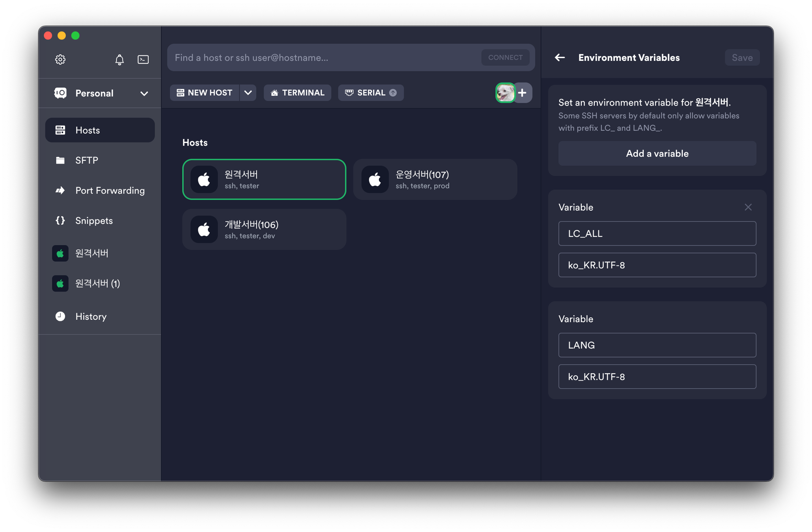Open the SFTP section
The height and width of the screenshot is (532, 812).
[x=86, y=160]
